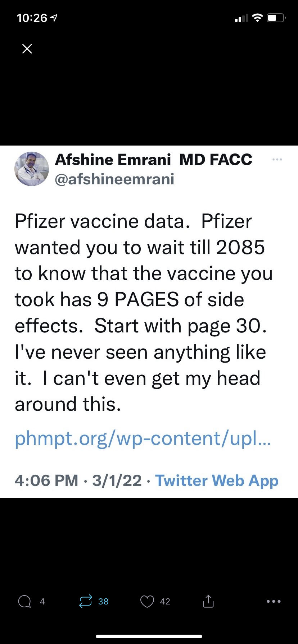Image resolution: width=298 pixels, height=644 pixels.
Task: Open the tweet's three-dot options menu
Action: click(x=277, y=159)
